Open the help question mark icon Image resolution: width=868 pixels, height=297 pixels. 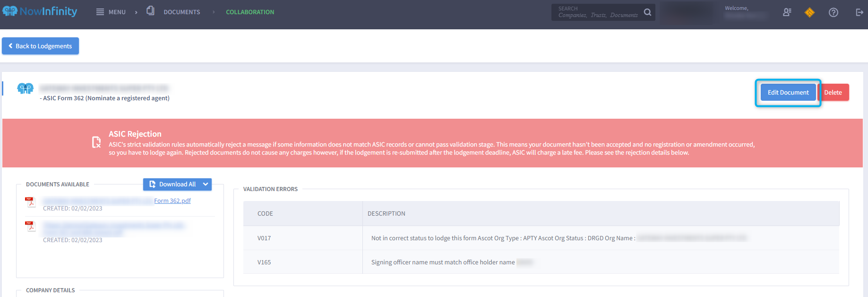pyautogui.click(x=834, y=12)
